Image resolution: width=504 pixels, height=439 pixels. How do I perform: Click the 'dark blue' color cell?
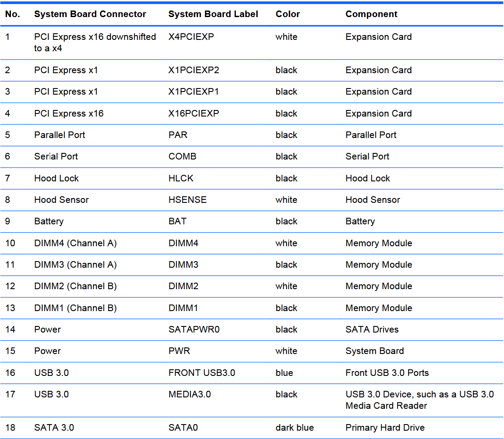[294, 428]
